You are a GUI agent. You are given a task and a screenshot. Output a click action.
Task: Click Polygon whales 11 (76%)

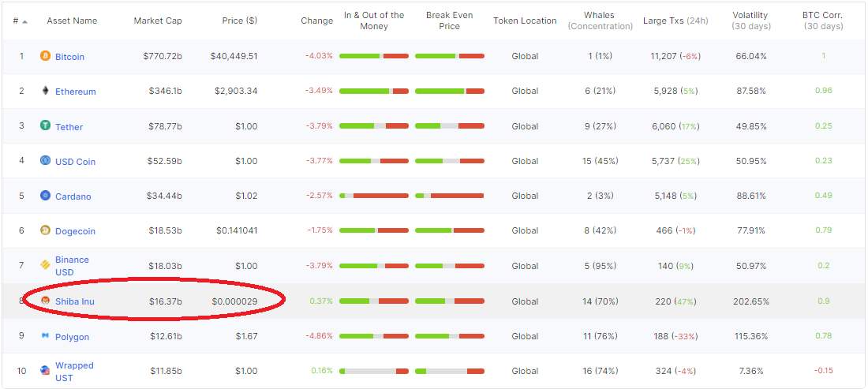(600, 336)
